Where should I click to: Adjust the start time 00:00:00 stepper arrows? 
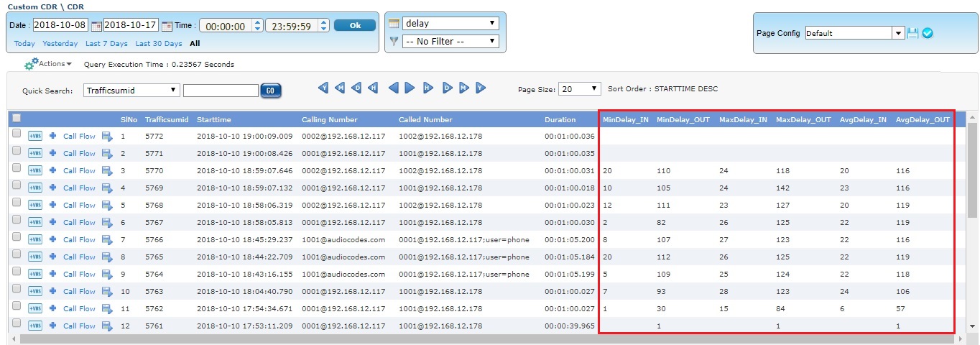point(257,25)
